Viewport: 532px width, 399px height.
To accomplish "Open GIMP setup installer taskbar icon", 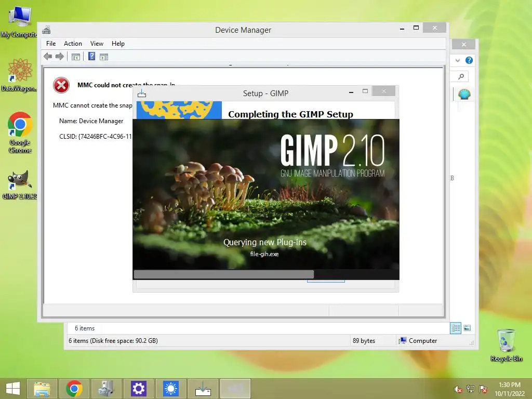I will 203,389.
